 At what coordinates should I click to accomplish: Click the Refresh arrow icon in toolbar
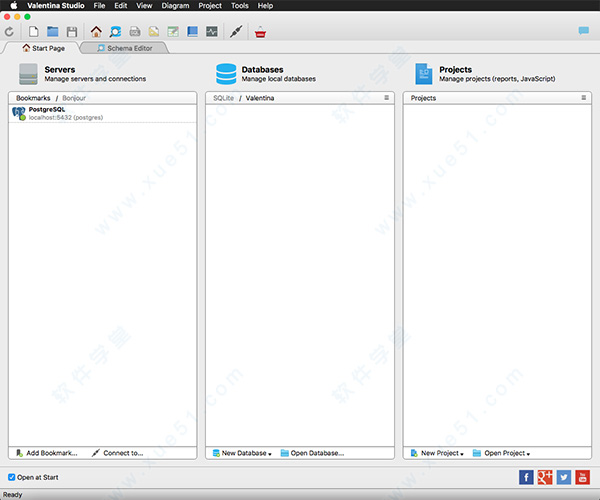pos(9,31)
